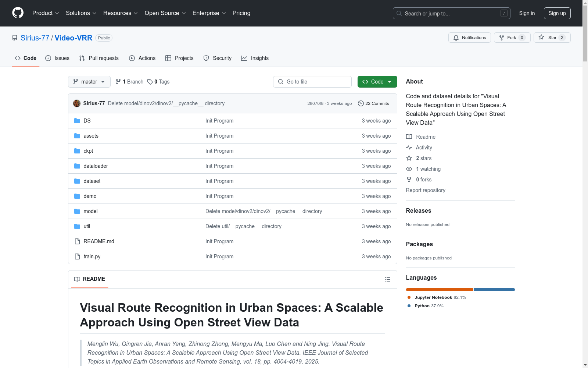This screenshot has width=588, height=368.
Task: Expand the Enterprise menu
Action: point(209,13)
